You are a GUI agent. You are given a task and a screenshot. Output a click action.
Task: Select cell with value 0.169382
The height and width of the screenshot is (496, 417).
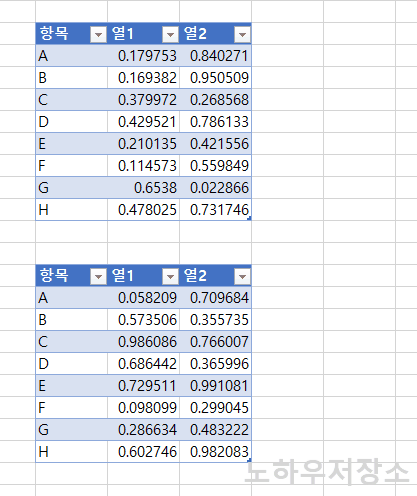[144, 78]
